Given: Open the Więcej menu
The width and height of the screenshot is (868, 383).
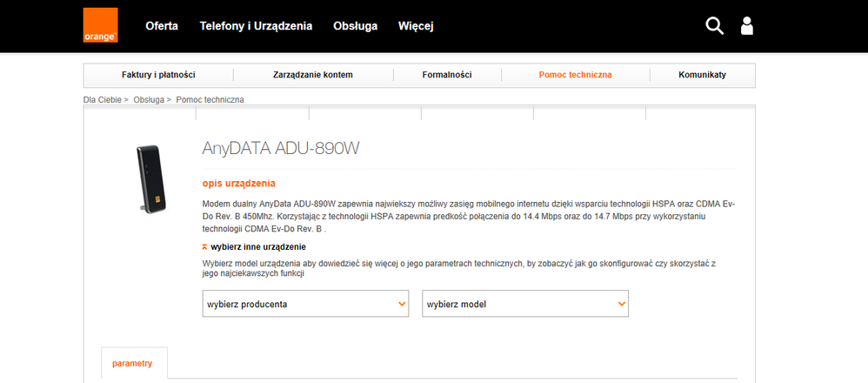Looking at the screenshot, I should coord(416,26).
